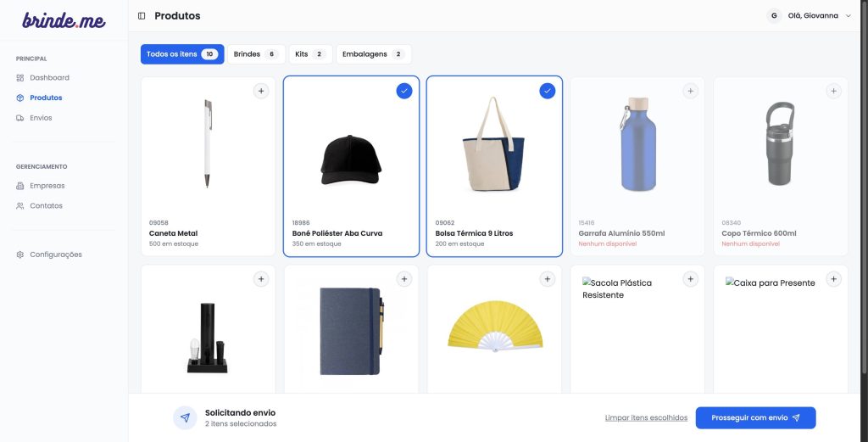Screen dimensions: 868x442
Task: Click the sidebar collapse icon beside Produtos
Action: pos(142,16)
